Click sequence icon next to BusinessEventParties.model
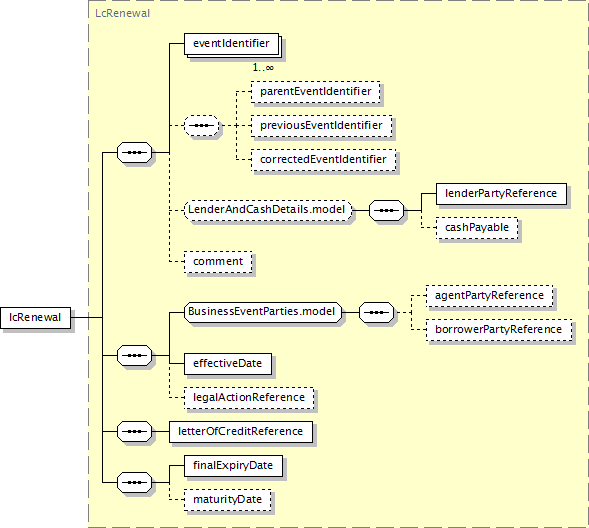The height and width of the screenshot is (528, 589). click(x=376, y=312)
